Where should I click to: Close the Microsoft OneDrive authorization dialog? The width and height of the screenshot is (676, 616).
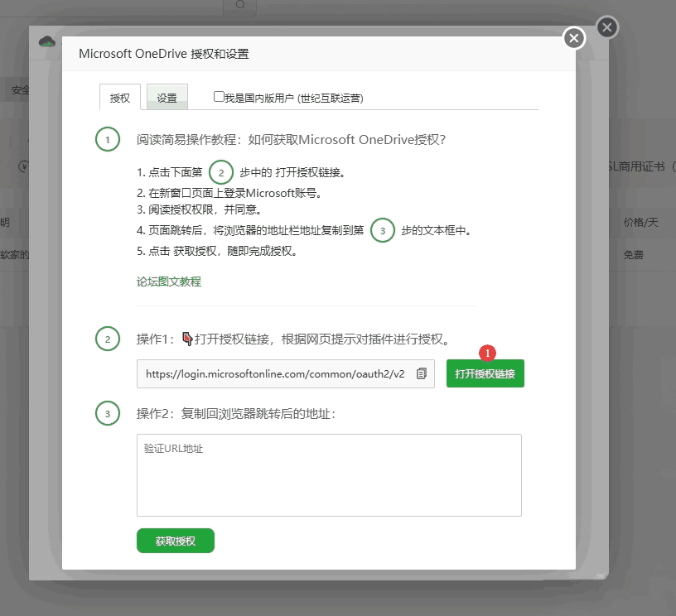click(x=574, y=38)
